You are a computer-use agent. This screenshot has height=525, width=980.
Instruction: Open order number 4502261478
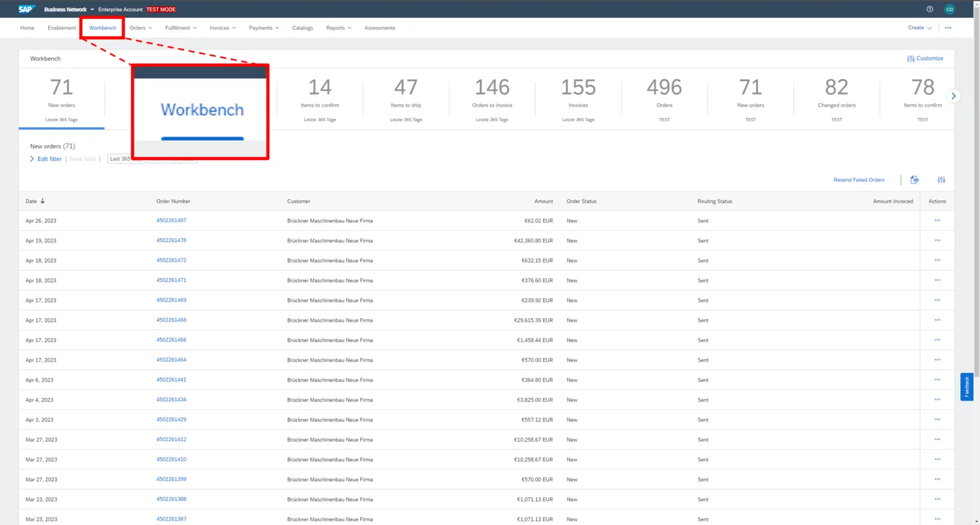click(171, 240)
